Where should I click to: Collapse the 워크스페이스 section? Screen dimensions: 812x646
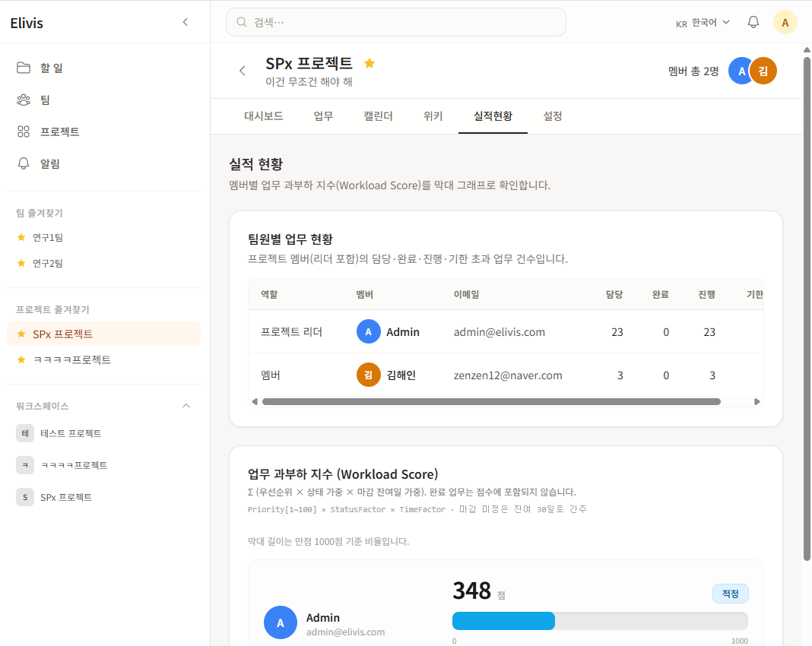(x=186, y=406)
